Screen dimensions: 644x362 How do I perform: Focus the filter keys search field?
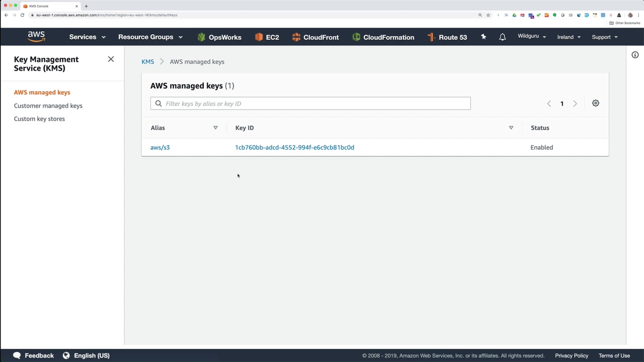(310, 104)
